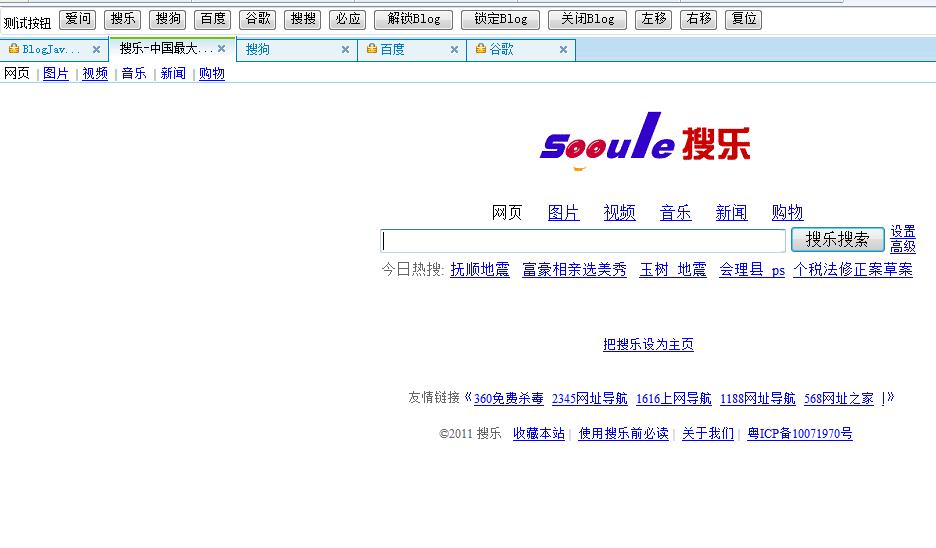This screenshot has height=548, width=936.
Task: Select 音乐 above the search box
Action: pos(675,213)
